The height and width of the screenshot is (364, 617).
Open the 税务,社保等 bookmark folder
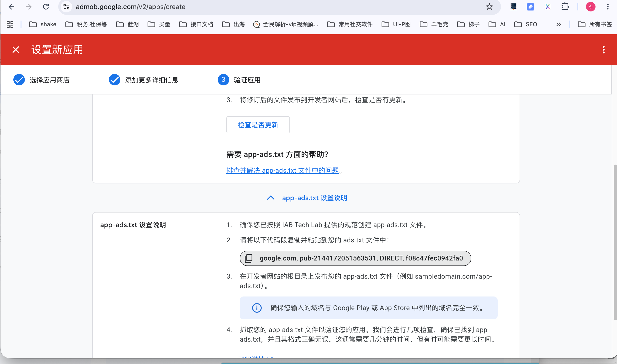[86, 24]
